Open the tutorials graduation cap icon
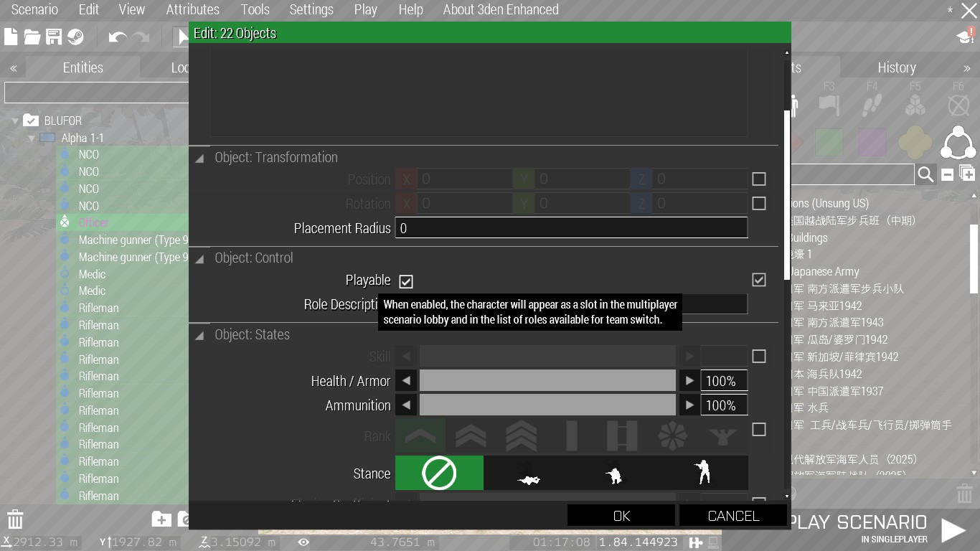 [x=965, y=36]
